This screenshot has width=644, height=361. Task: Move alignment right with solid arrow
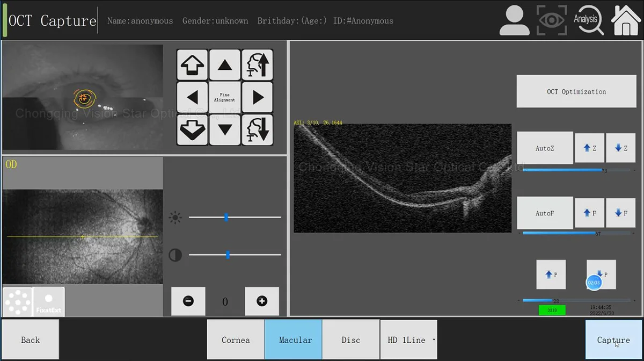[258, 97]
